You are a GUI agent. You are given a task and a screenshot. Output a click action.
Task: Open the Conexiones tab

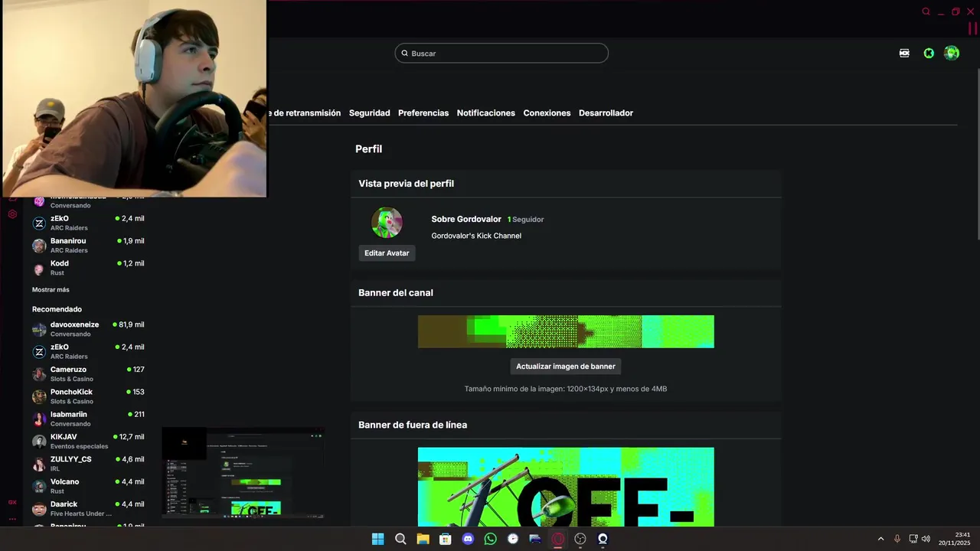pyautogui.click(x=547, y=112)
